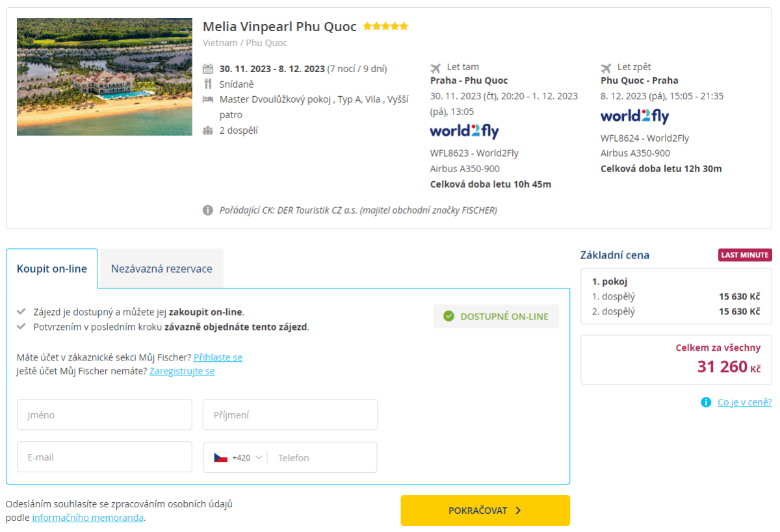
Task: Click the five-star hotel rating
Action: pyautogui.click(x=385, y=27)
